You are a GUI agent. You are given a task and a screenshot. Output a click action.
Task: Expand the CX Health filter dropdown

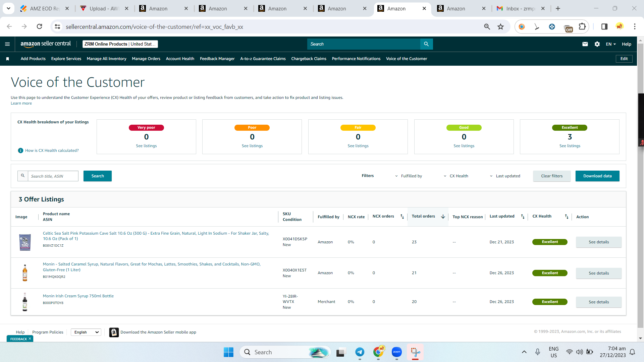455,176
